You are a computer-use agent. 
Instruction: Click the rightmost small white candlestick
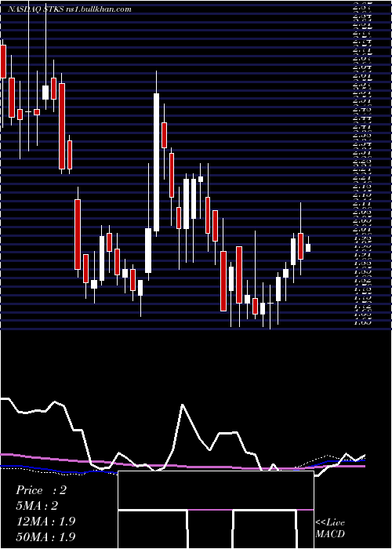click(x=308, y=248)
